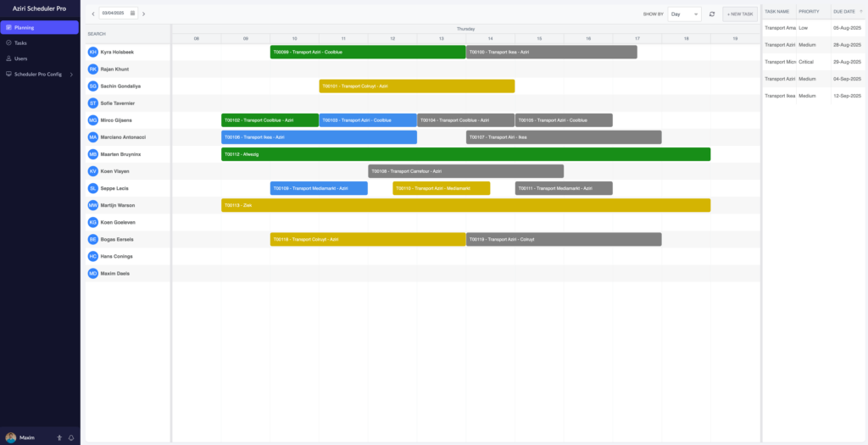Open the Users menu item

point(39,58)
